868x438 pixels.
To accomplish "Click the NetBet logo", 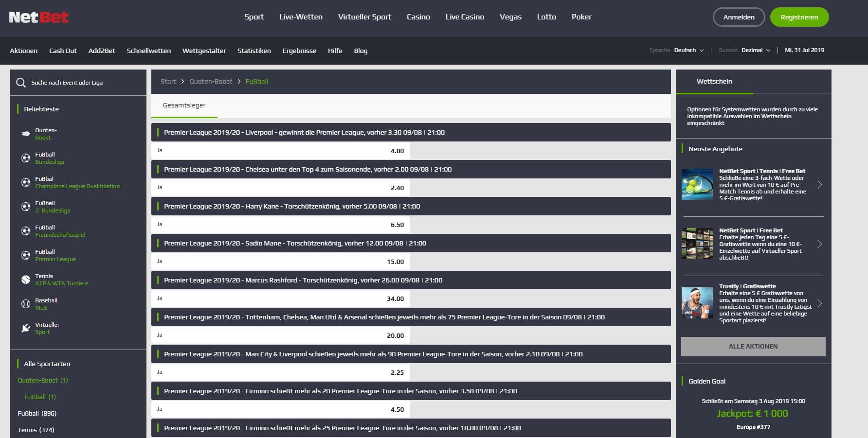I will (x=39, y=17).
